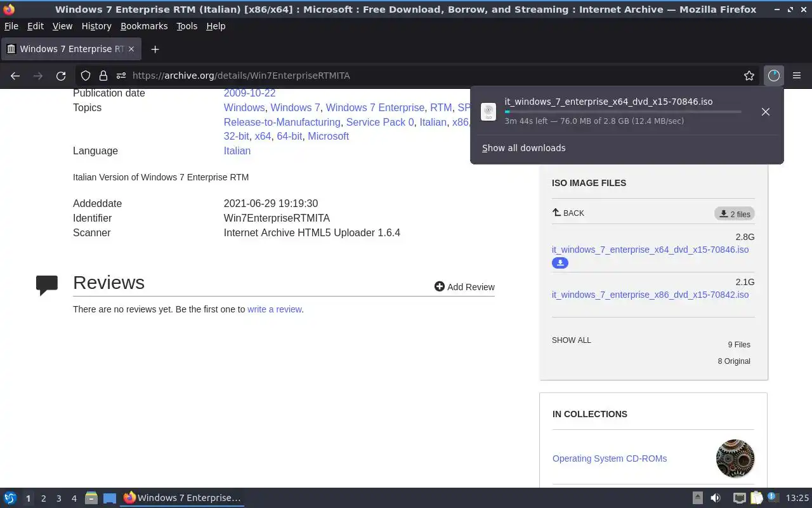Open the 64-bit topic link

(x=289, y=136)
